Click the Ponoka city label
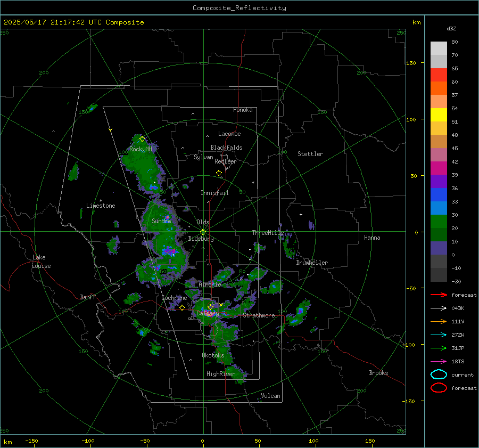479x448 pixels. (243, 110)
